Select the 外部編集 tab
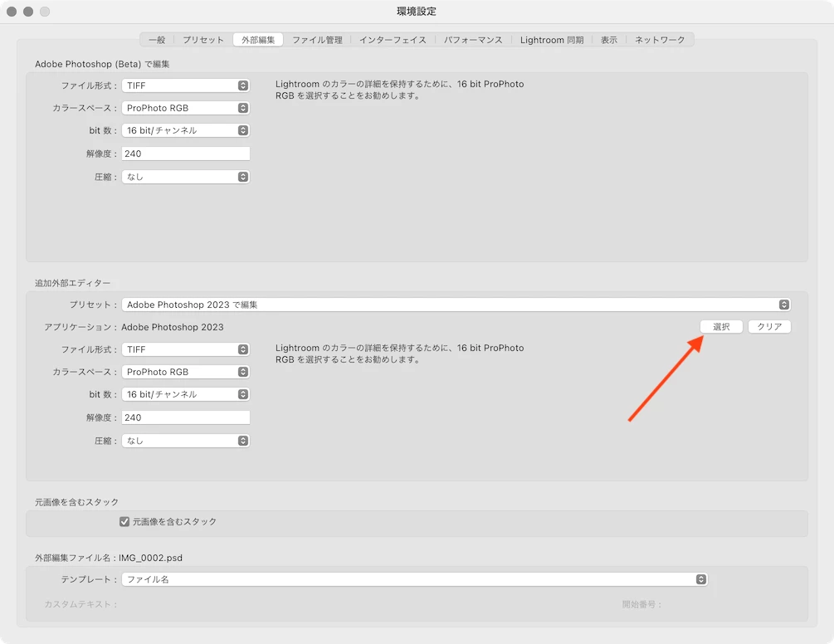This screenshot has width=834, height=644. (x=258, y=40)
